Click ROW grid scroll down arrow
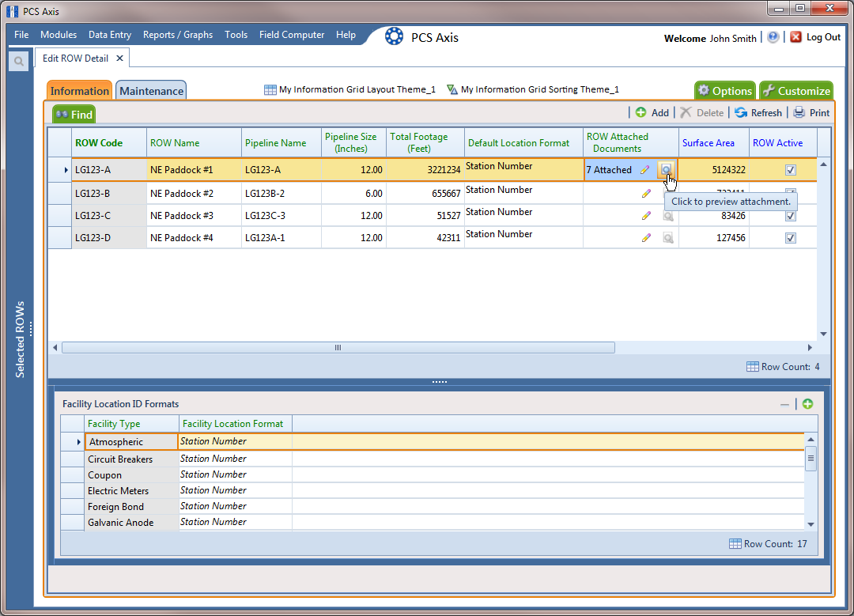The width and height of the screenshot is (854, 616). pyautogui.click(x=823, y=334)
